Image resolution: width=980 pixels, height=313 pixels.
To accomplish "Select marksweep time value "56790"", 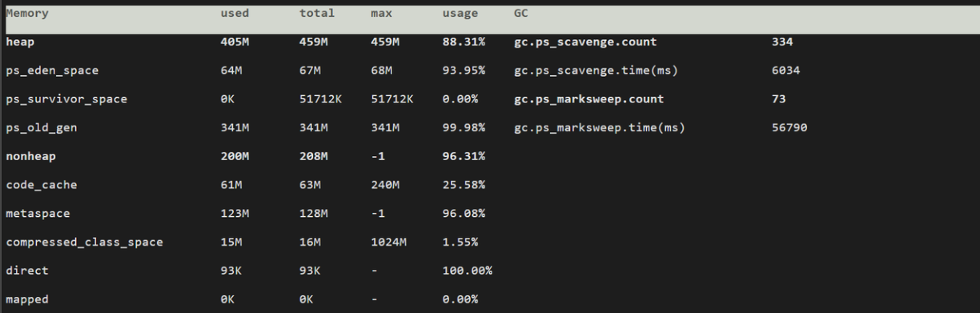I will (x=789, y=129).
